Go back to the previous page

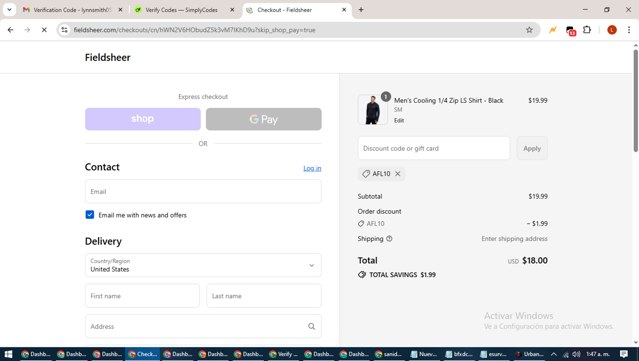coord(11,30)
